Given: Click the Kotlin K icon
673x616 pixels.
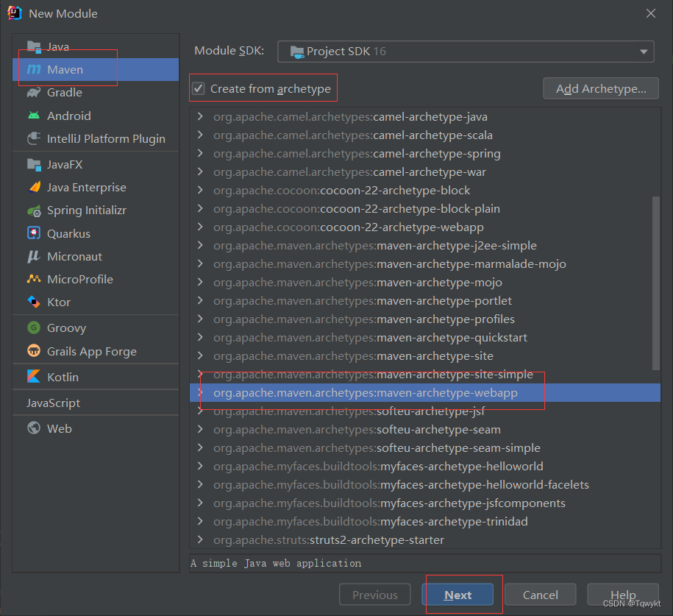Looking at the screenshot, I should 34,376.
